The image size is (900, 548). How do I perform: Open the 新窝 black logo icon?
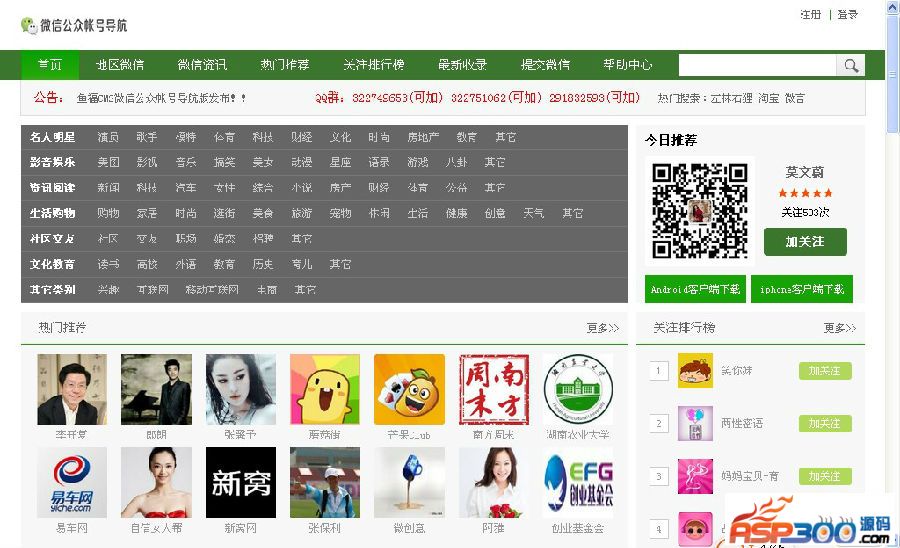click(240, 483)
